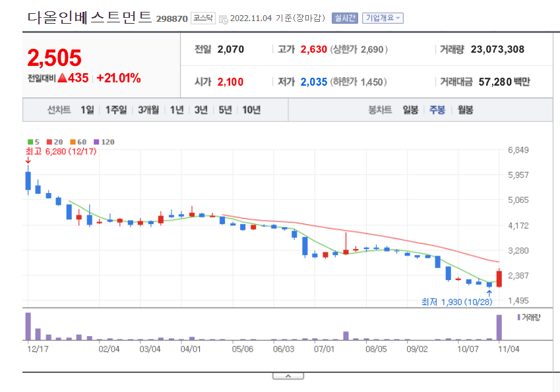Click the 거래량 value 23,073,308
The width and height of the screenshot is (560, 392).
497,49
